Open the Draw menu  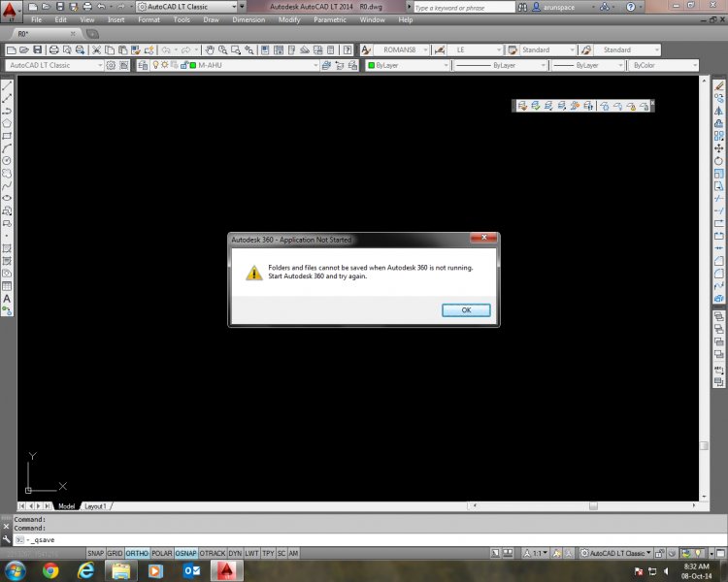(x=211, y=19)
